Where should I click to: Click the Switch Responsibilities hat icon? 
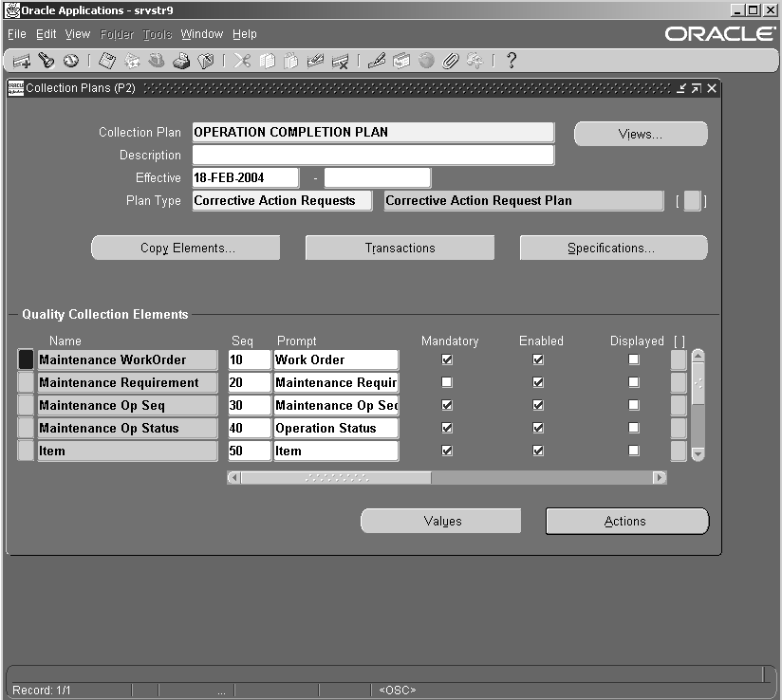coord(157,61)
